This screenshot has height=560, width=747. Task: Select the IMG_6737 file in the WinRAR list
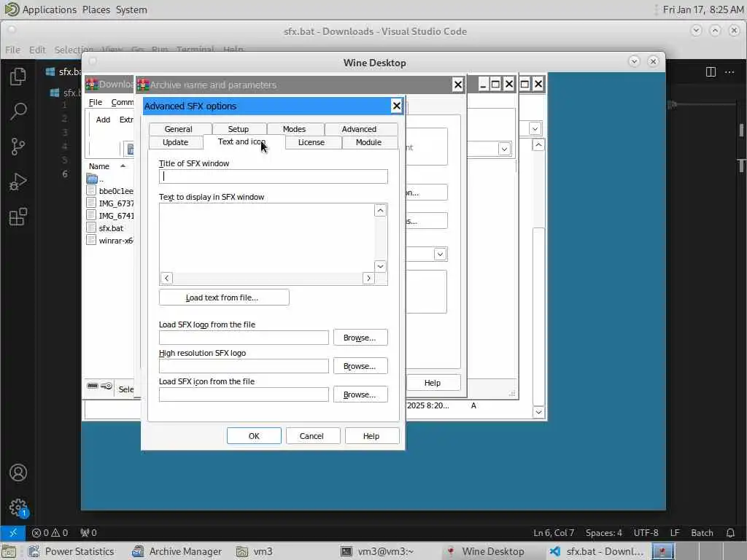click(x=111, y=203)
